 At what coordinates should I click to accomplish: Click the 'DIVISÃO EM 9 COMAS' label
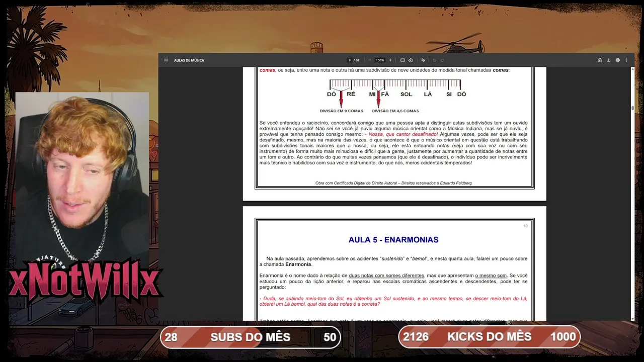[x=342, y=111]
